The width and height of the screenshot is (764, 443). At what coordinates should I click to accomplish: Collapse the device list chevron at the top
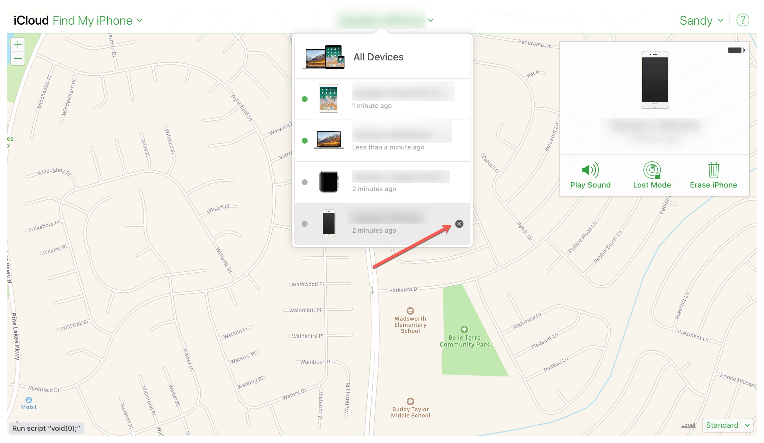tap(431, 20)
